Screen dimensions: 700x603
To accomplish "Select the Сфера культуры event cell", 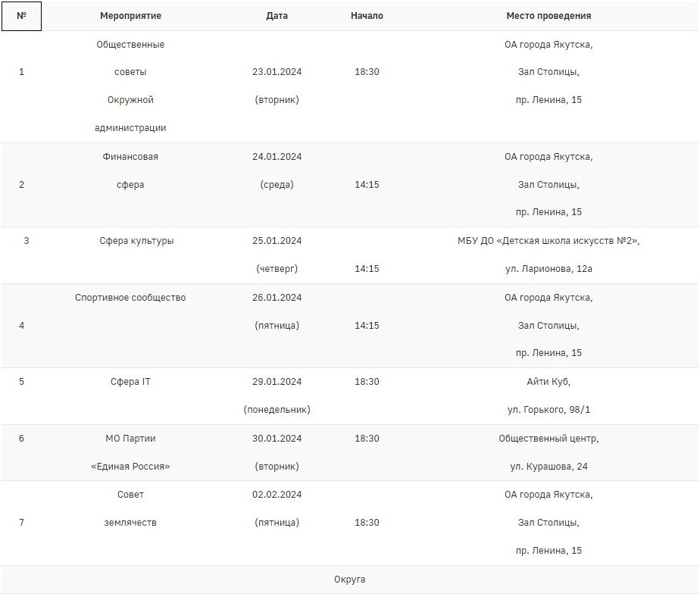I will coord(136,241).
